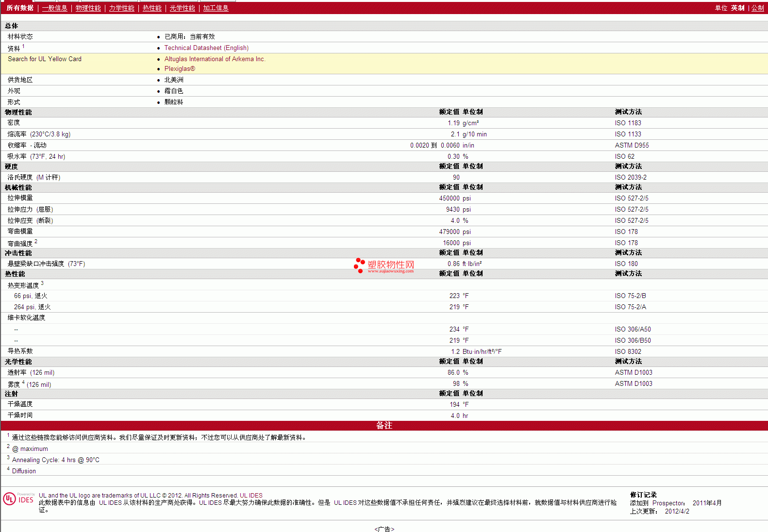Click the 拉伸应力 (屈服) value 9430
This screenshot has height=532, width=768.
[x=453, y=210]
